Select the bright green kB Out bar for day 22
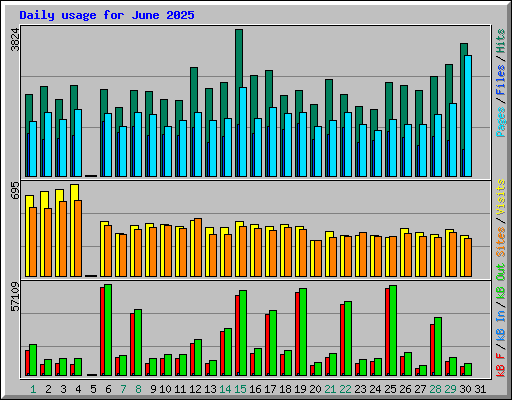The width and height of the screenshot is (512, 400). (348, 339)
